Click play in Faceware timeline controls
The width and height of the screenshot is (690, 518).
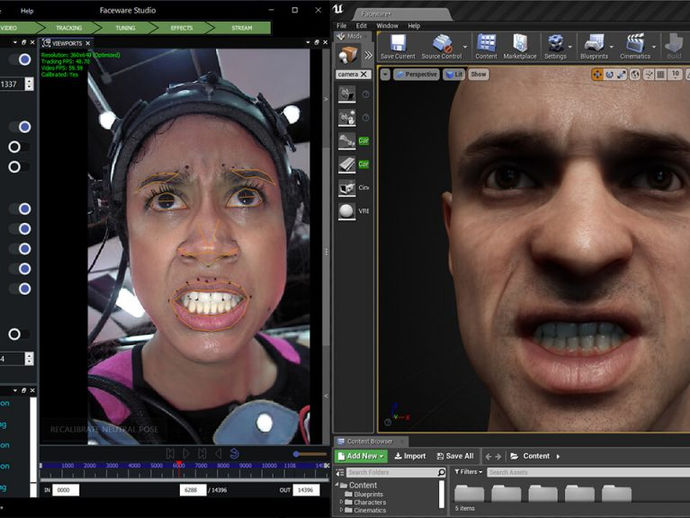click(186, 453)
